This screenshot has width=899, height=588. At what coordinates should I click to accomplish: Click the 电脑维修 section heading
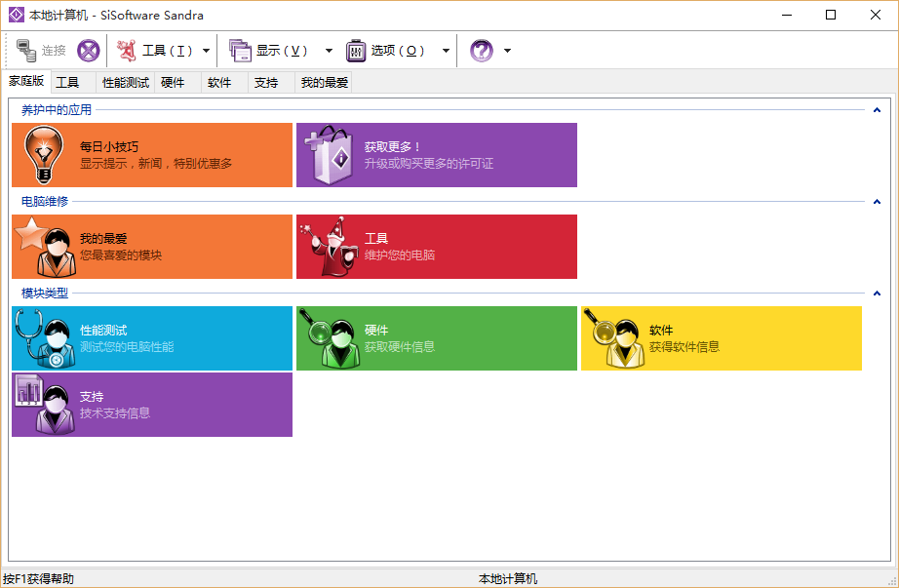point(45,202)
